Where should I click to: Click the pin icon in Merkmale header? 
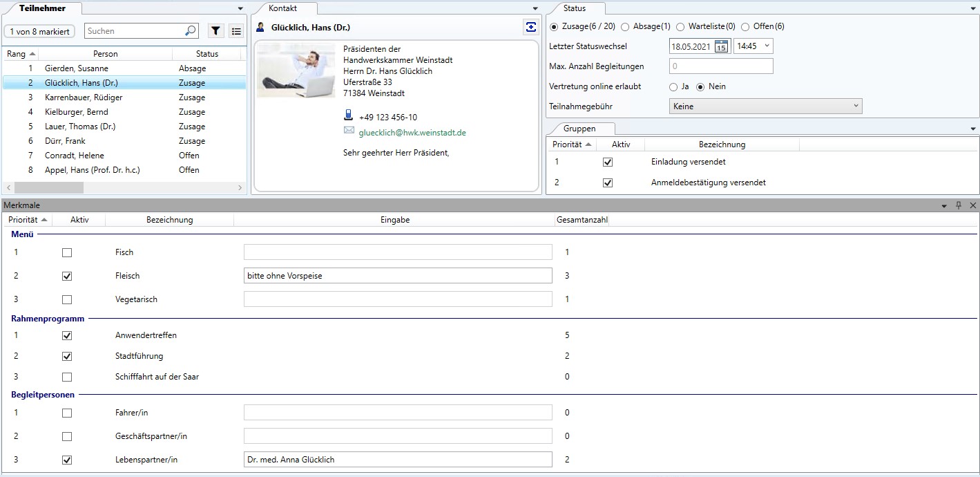(x=959, y=205)
